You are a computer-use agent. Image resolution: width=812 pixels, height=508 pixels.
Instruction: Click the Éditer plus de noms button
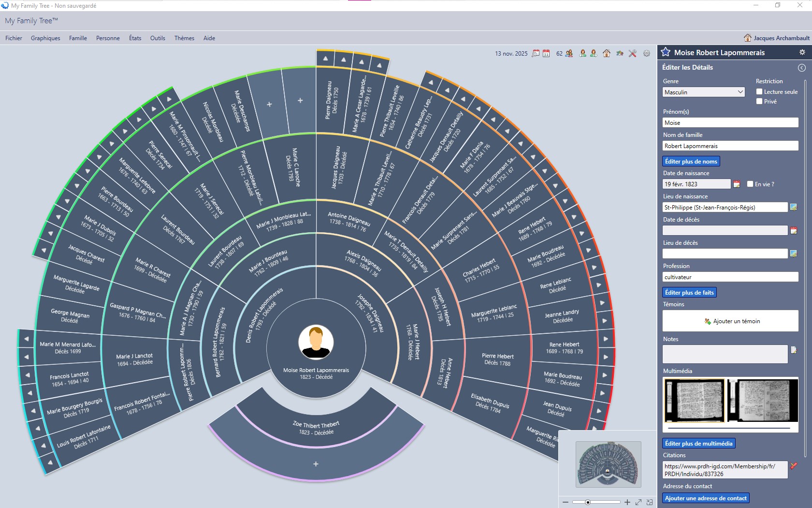coord(691,161)
